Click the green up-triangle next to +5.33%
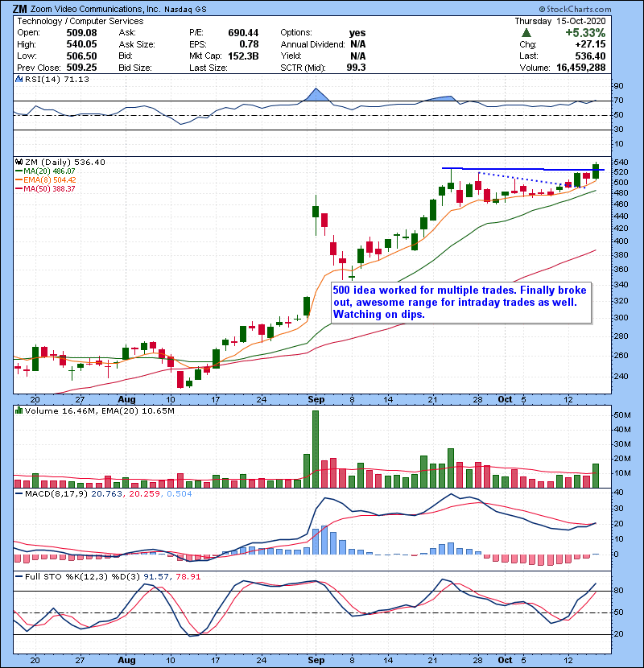 (x=526, y=32)
